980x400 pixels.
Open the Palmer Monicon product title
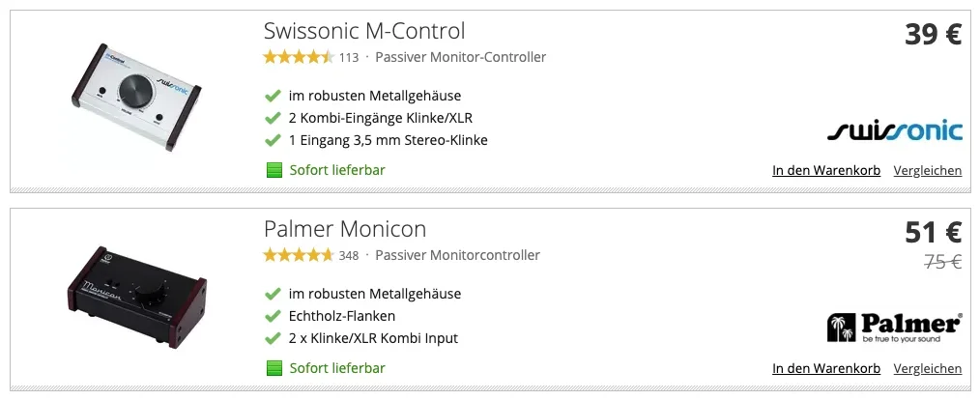pos(345,229)
